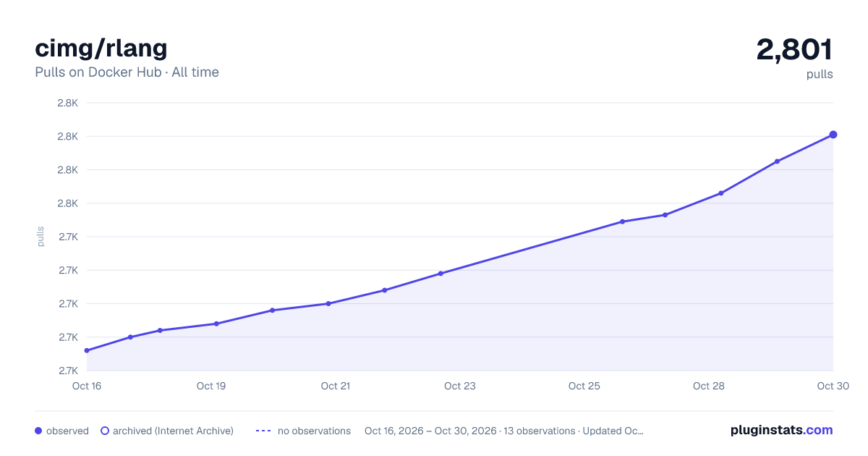Click the rotated 'pulls' y-axis title

coord(41,237)
